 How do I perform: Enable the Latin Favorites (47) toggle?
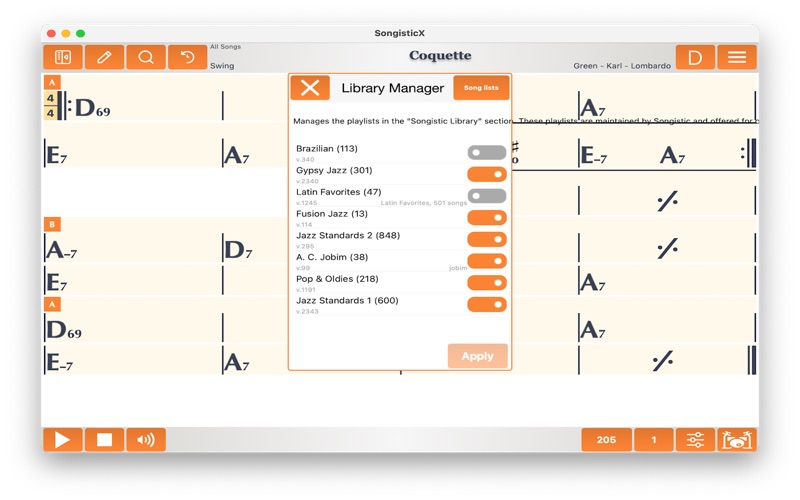[487, 196]
